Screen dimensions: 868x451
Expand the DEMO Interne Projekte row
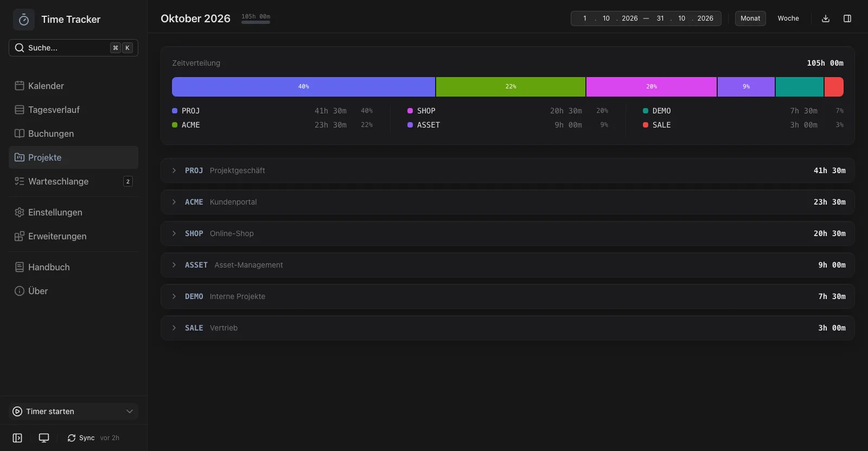[507, 296]
